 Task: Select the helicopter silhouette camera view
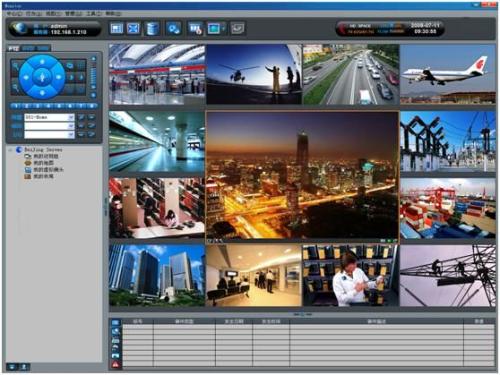tap(254, 74)
